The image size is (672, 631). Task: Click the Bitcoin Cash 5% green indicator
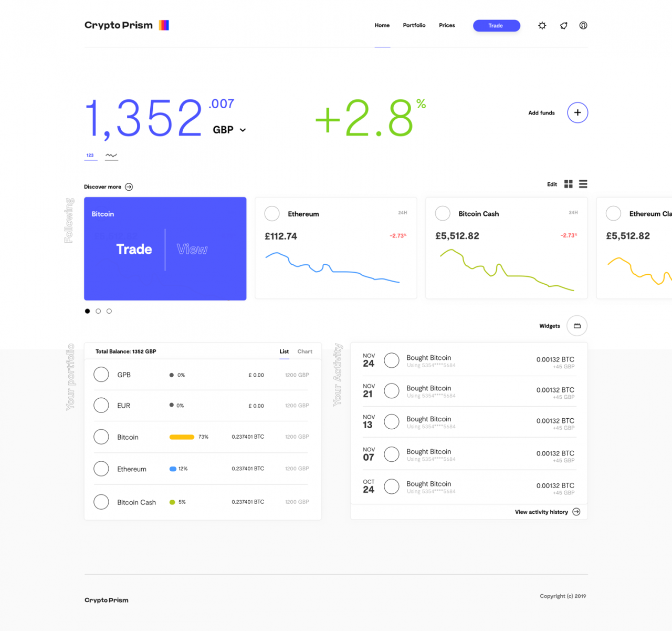[172, 502]
